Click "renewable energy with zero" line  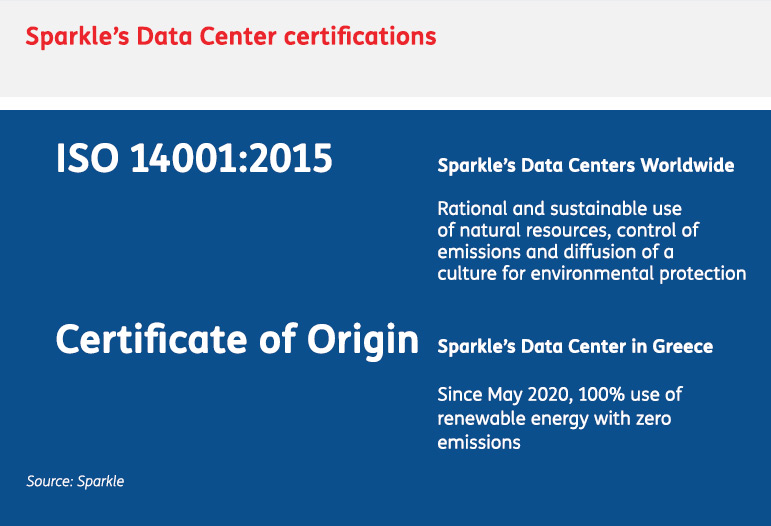554,419
